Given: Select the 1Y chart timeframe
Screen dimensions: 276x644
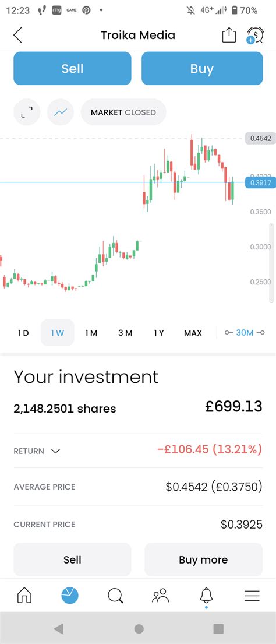Looking at the screenshot, I should click(x=159, y=333).
